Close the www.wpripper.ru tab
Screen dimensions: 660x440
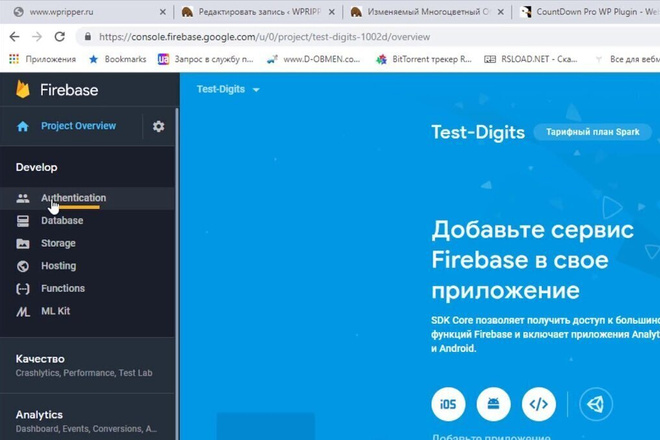[162, 12]
